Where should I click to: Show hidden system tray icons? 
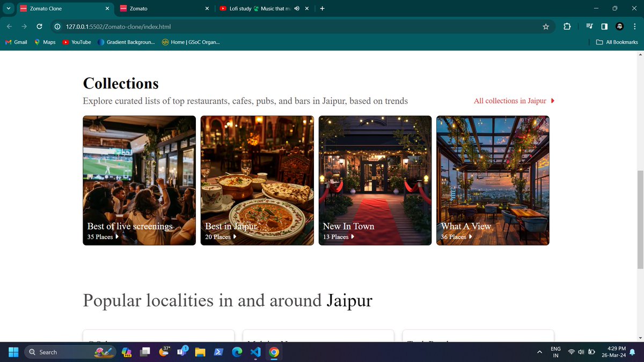(x=539, y=352)
